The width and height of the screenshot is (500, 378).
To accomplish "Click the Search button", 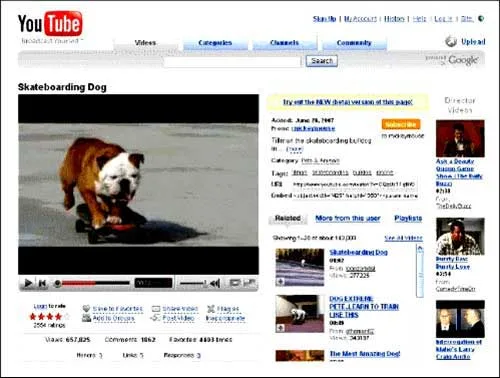I will (322, 61).
